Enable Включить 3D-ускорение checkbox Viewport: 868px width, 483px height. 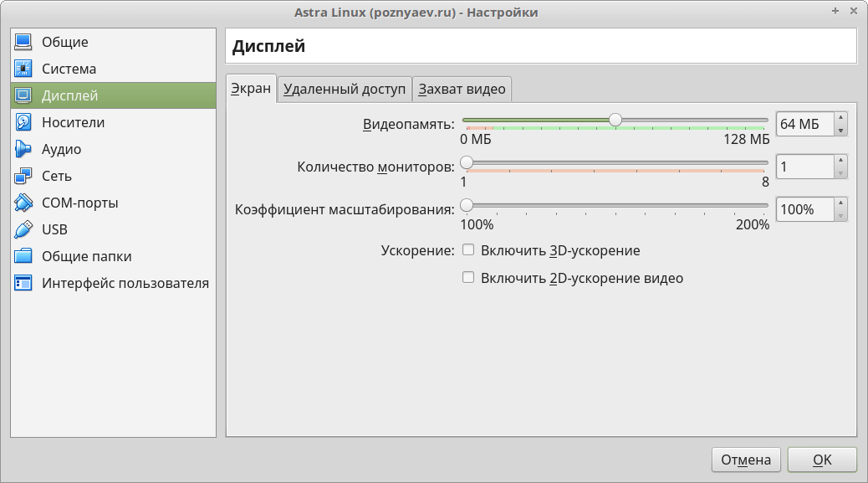click(x=468, y=249)
